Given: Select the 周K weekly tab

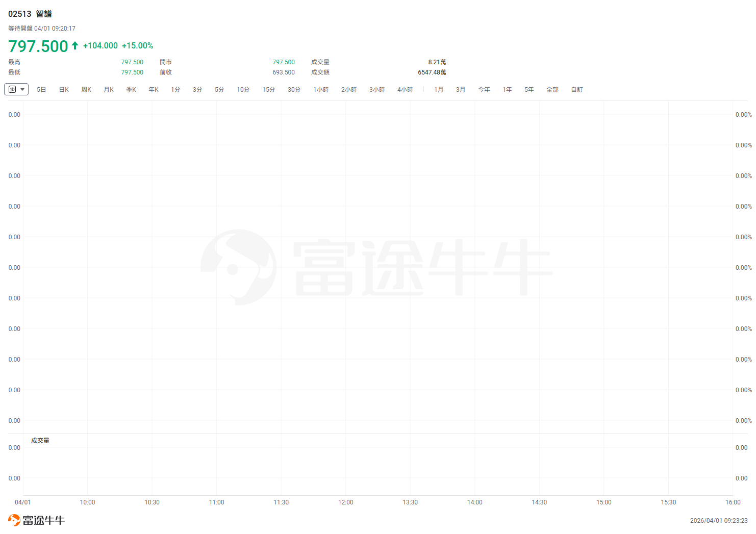Looking at the screenshot, I should pos(86,90).
